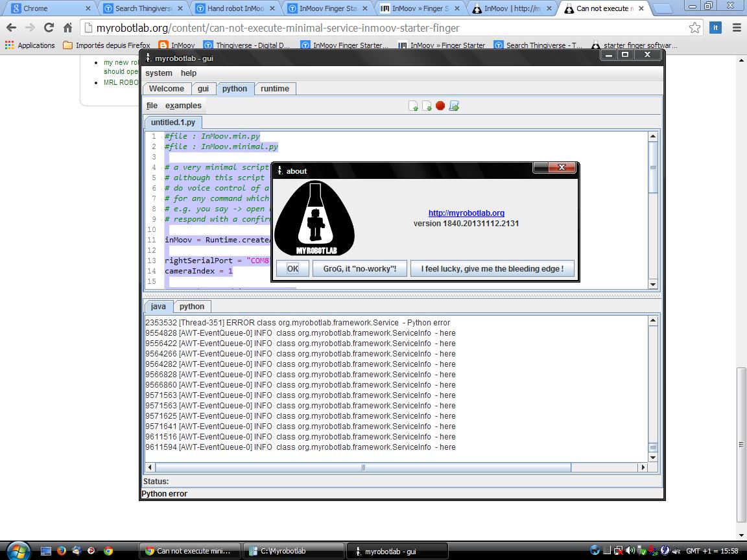Click the console's left scroll arrow

coord(150,467)
